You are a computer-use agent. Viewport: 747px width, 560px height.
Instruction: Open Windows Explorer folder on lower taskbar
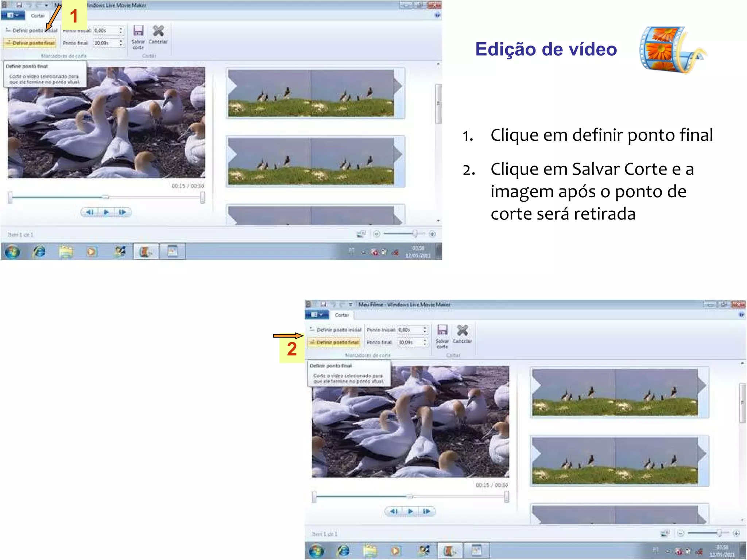tap(370, 551)
